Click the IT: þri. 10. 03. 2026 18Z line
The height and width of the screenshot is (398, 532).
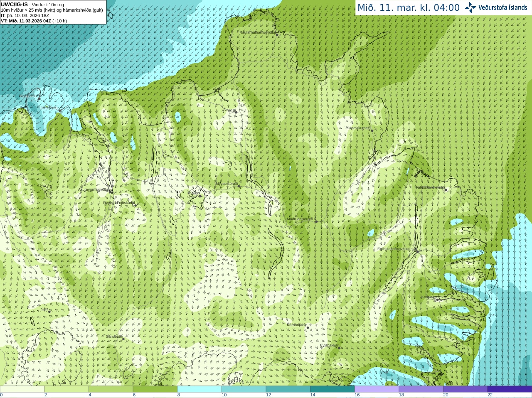25,15
